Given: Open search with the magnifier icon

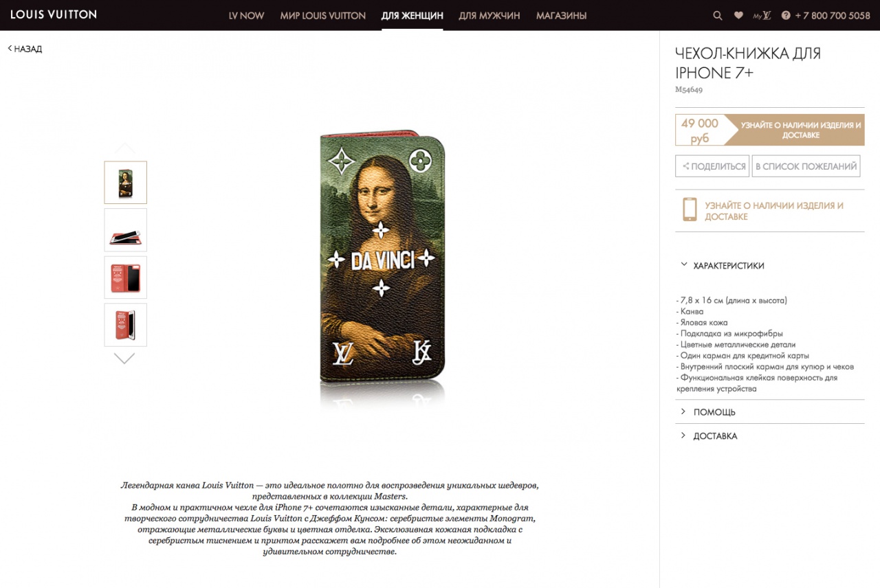Looking at the screenshot, I should pyautogui.click(x=718, y=15).
